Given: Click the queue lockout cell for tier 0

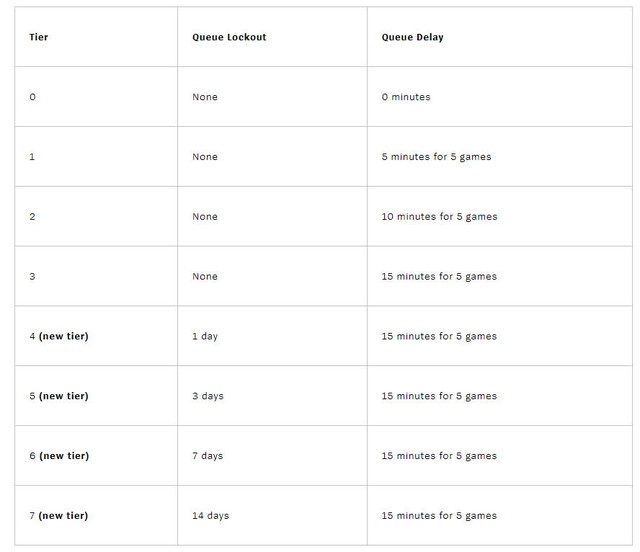Looking at the screenshot, I should [x=205, y=97].
